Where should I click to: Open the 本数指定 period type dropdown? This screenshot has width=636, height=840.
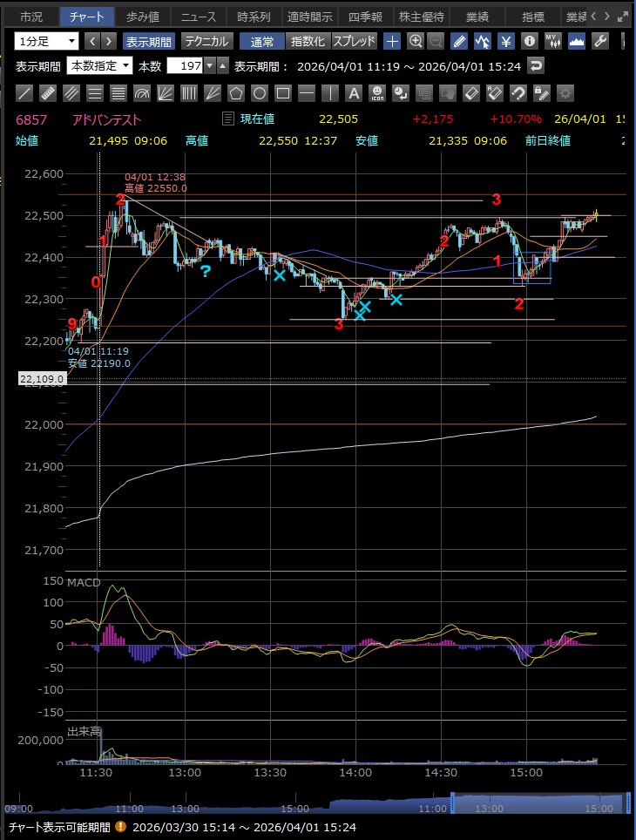point(100,66)
